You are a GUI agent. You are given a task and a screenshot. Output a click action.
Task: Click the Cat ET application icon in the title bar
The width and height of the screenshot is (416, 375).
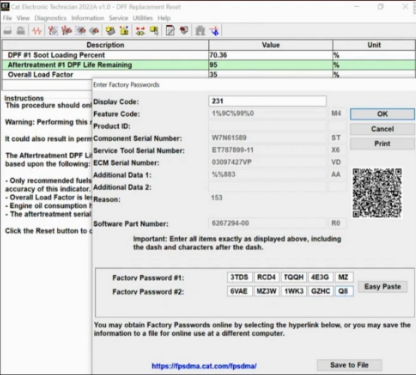(5, 6)
